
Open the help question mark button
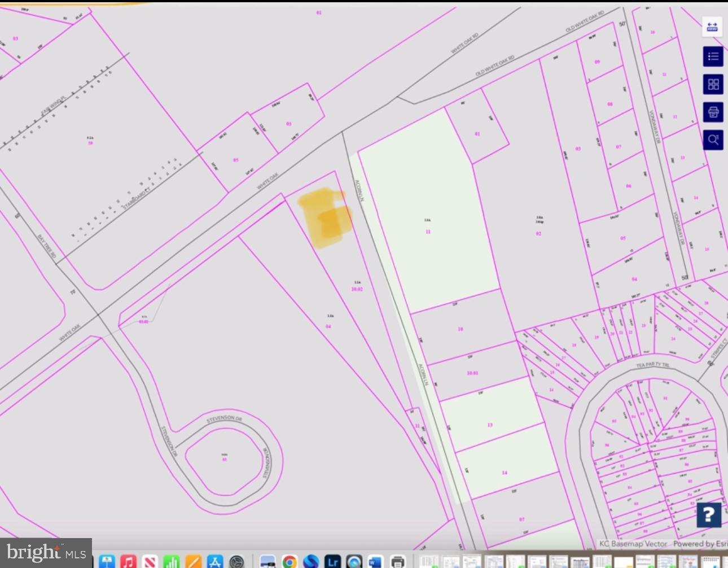coord(708,514)
